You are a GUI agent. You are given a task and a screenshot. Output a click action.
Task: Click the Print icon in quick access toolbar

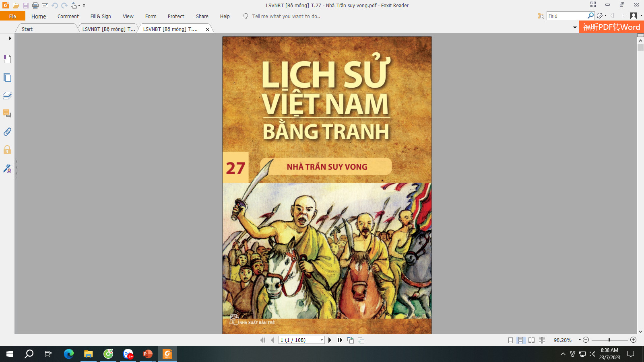pos(35,6)
